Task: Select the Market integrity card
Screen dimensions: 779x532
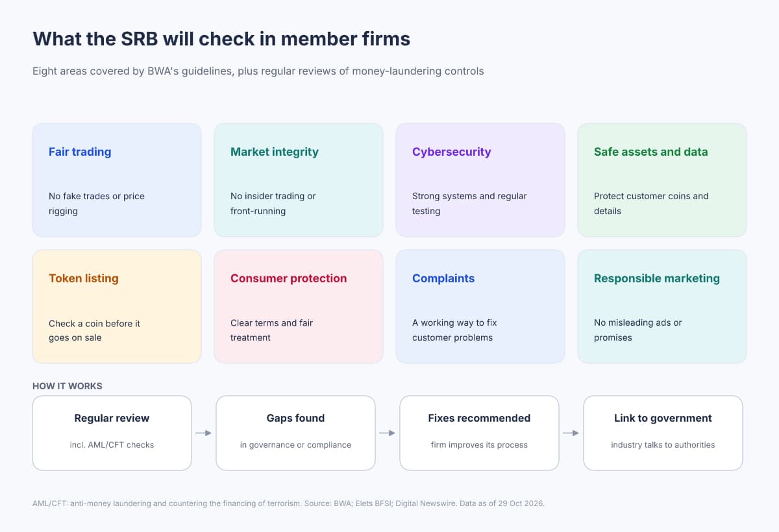Action: pyautogui.click(x=299, y=180)
